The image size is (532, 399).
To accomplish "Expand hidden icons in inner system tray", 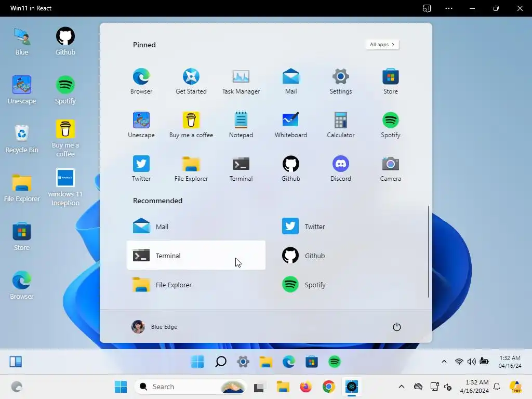I will click(x=444, y=362).
